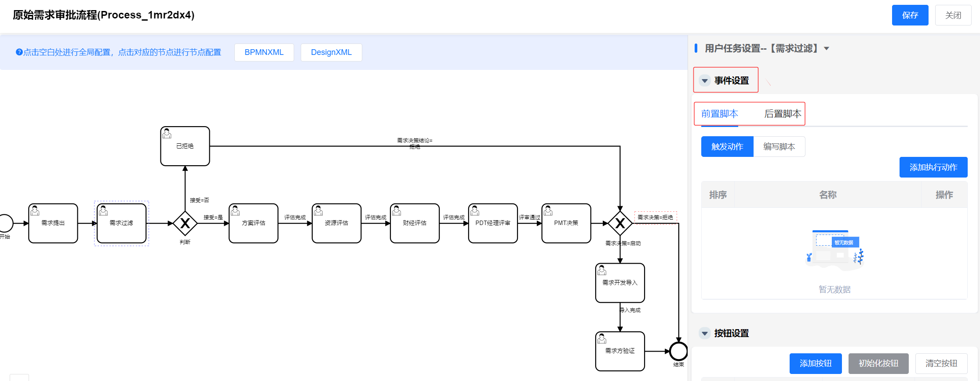The height and width of the screenshot is (381, 980).
Task: Select the 方案评估 task node
Action: coord(253,223)
